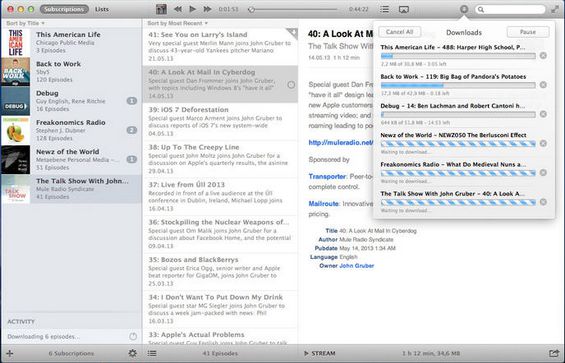
Task: Click Freakonomics Radio unplayed count badge
Action: tap(132, 130)
